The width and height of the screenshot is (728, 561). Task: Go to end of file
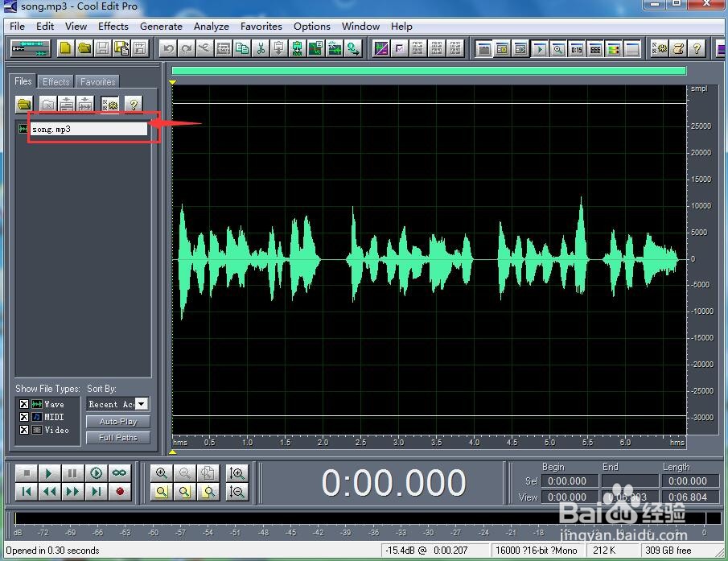(96, 491)
